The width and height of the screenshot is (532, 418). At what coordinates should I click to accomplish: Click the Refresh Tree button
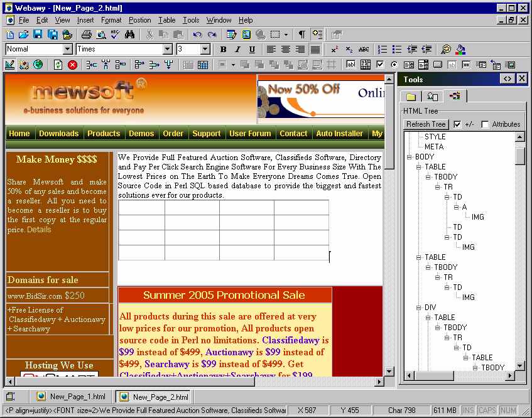coord(426,124)
